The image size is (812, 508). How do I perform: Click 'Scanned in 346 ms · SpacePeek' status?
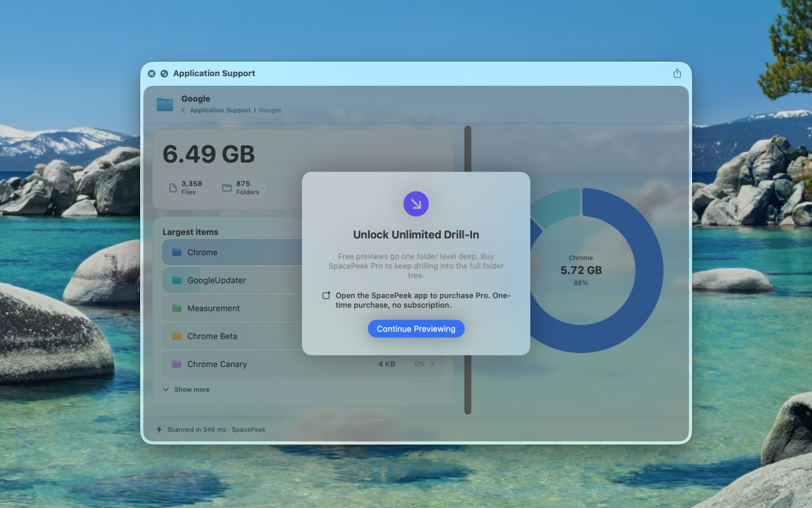pyautogui.click(x=216, y=429)
